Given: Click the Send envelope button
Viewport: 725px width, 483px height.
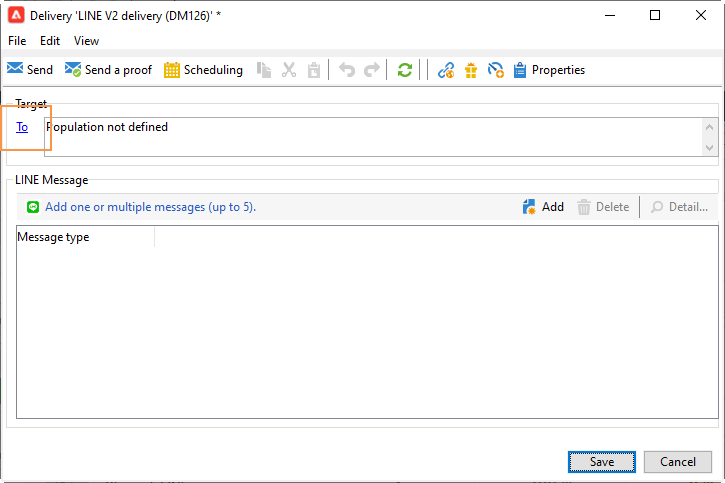Looking at the screenshot, I should pyautogui.click(x=30, y=70).
